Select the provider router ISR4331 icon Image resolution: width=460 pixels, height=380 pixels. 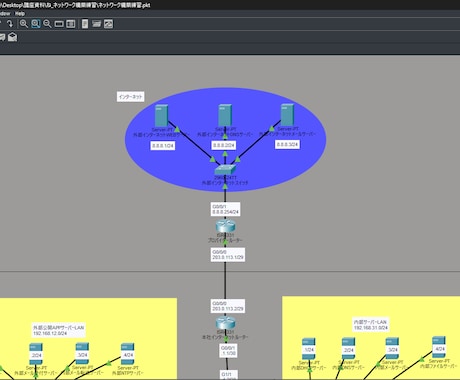pyautogui.click(x=225, y=226)
